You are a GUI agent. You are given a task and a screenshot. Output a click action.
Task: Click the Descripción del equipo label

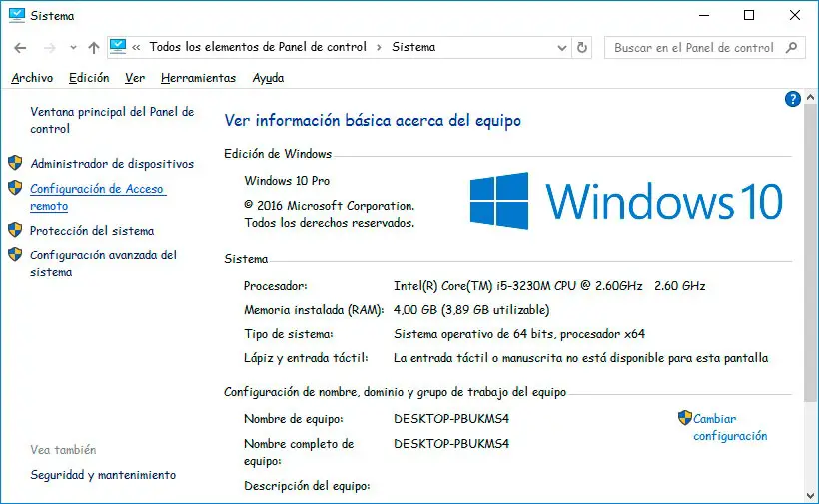tap(307, 486)
